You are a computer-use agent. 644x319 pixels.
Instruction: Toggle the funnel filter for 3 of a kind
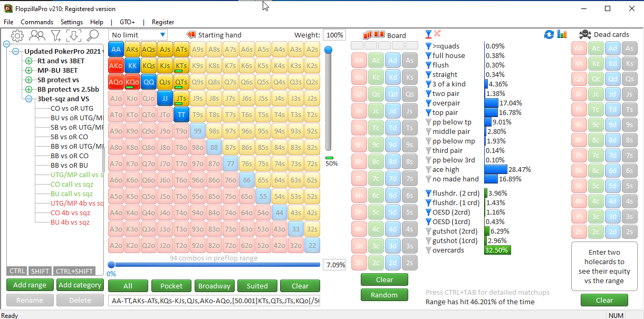[x=428, y=84]
